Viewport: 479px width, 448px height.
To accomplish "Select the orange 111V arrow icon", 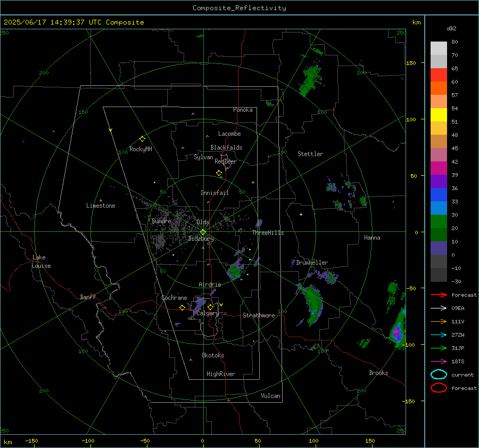I will [x=439, y=321].
